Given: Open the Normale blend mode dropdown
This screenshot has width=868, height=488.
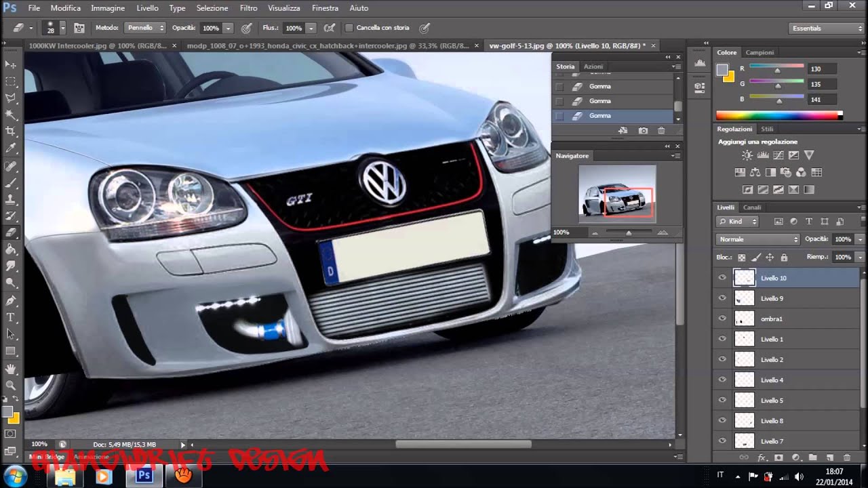Looking at the screenshot, I should [758, 239].
